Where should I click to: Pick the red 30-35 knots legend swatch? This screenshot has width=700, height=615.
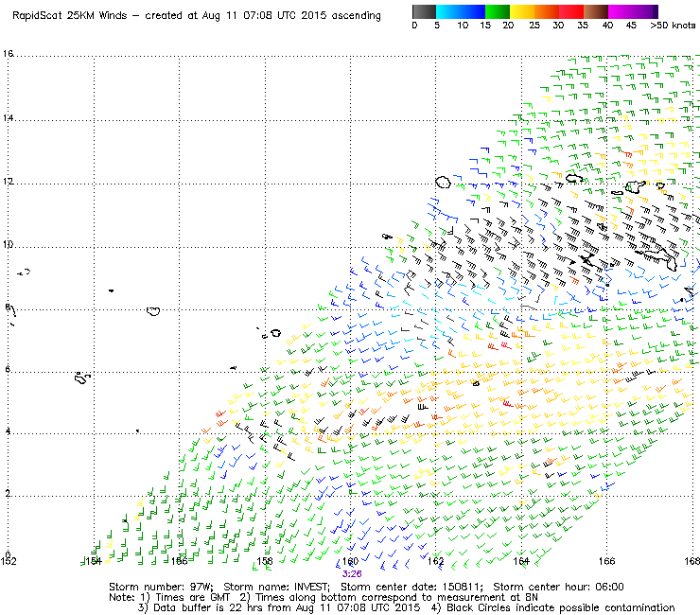point(571,11)
